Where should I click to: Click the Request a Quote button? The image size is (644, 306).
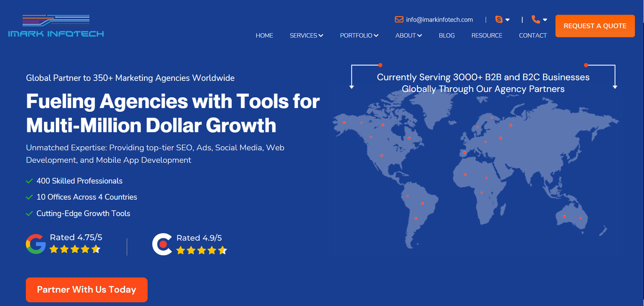[x=595, y=26]
